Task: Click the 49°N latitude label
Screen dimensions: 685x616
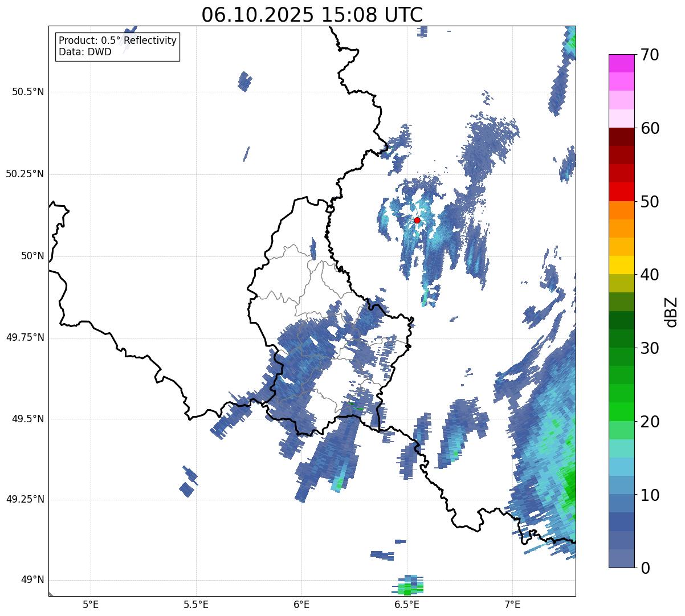Action: point(32,580)
